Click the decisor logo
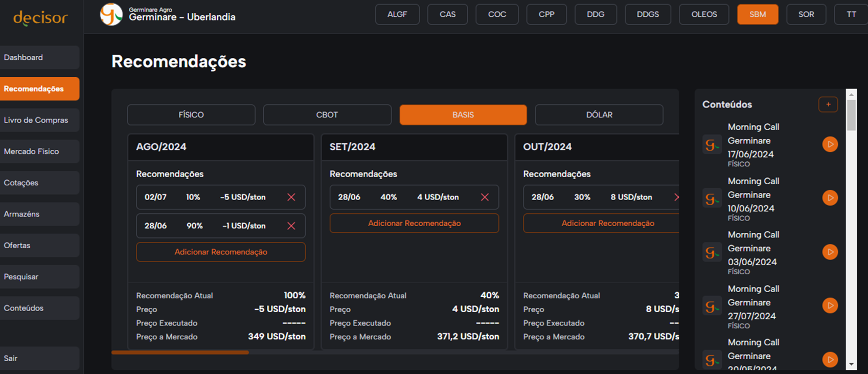Screen dimensions: 868x374 click(x=40, y=18)
